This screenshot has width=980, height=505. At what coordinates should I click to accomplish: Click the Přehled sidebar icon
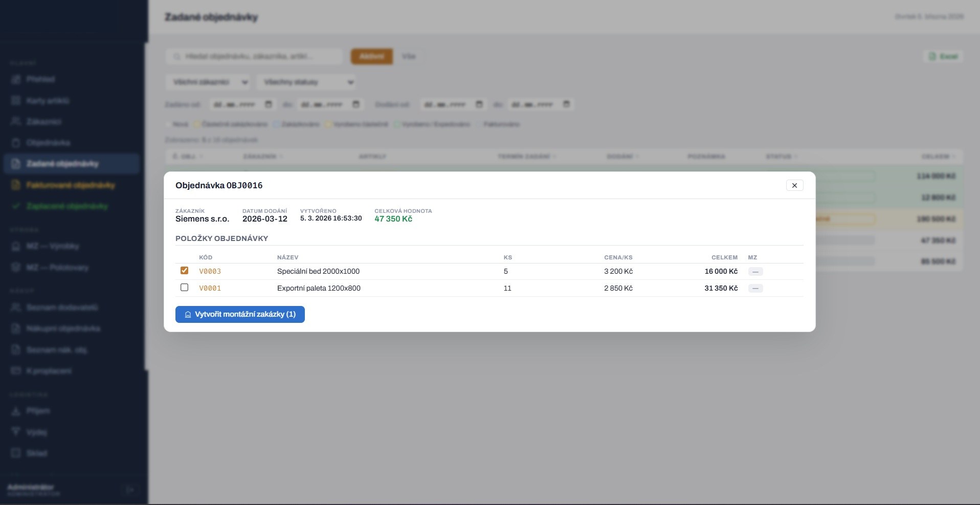(x=16, y=79)
